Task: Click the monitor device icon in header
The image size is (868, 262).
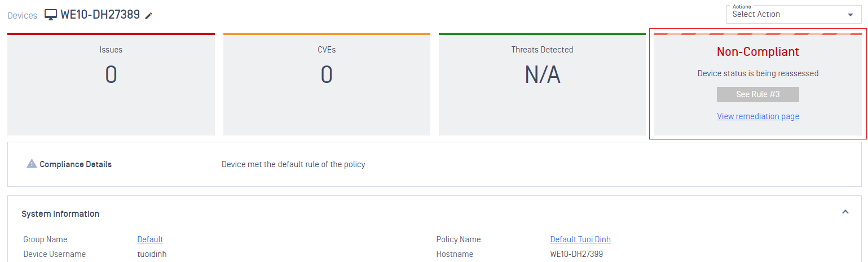Action: pyautogui.click(x=51, y=15)
